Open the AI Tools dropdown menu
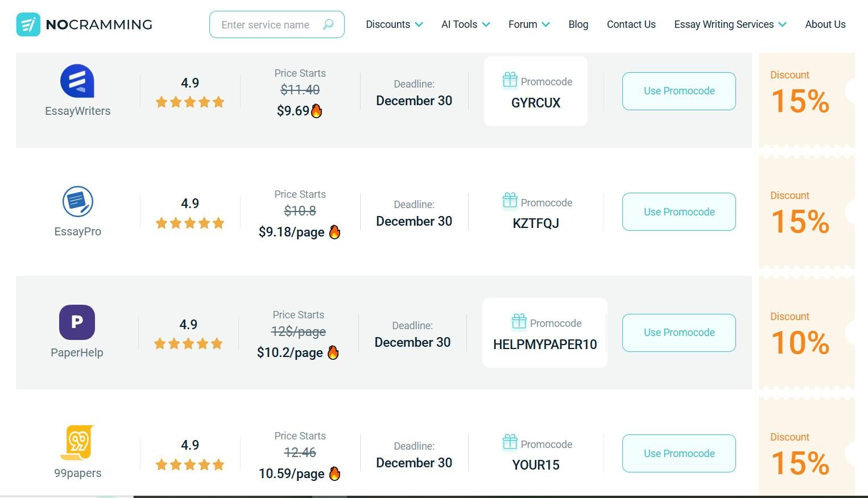This screenshot has width=868, height=498. coord(465,24)
